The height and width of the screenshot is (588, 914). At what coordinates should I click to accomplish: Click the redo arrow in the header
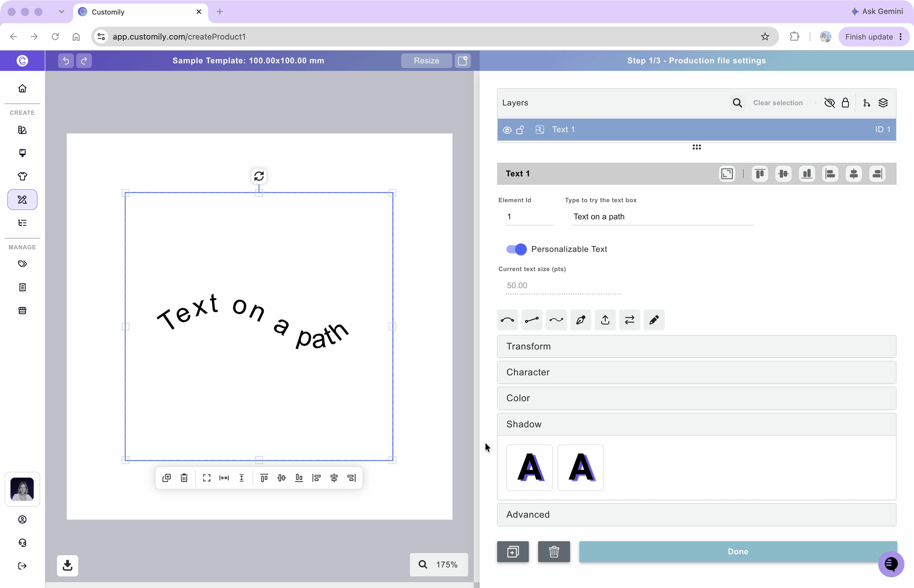click(x=84, y=60)
